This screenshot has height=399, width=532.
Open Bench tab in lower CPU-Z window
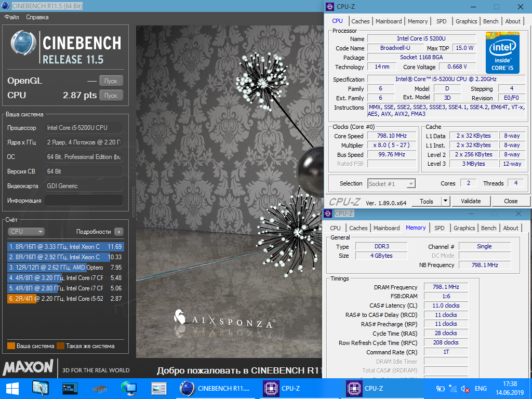click(488, 229)
